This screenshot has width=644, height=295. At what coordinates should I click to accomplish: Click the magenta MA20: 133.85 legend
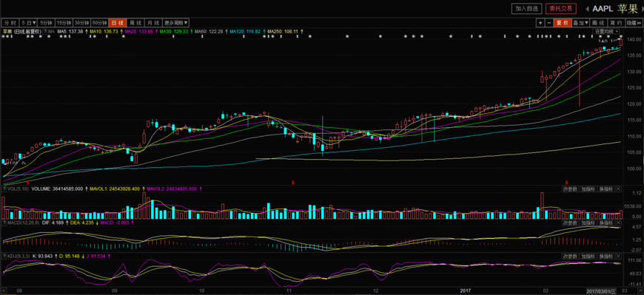click(139, 31)
